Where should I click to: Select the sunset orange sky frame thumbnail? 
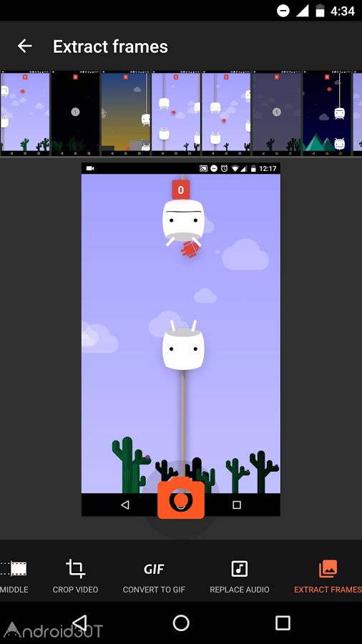click(x=126, y=113)
